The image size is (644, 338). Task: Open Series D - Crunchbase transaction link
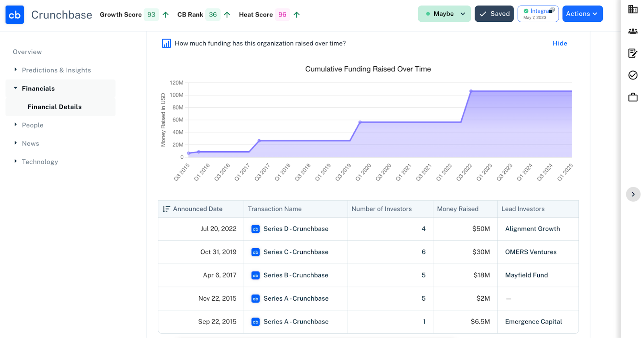point(296,229)
